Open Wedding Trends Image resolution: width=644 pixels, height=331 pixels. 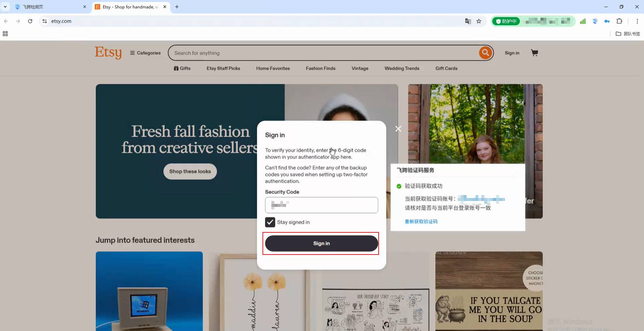[402, 68]
